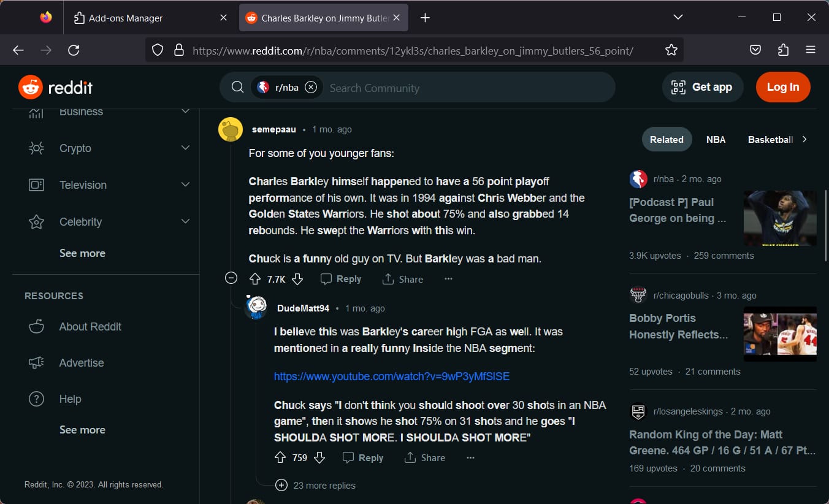Share the DudeMatt94 comment
829x504 pixels.
coord(424,457)
